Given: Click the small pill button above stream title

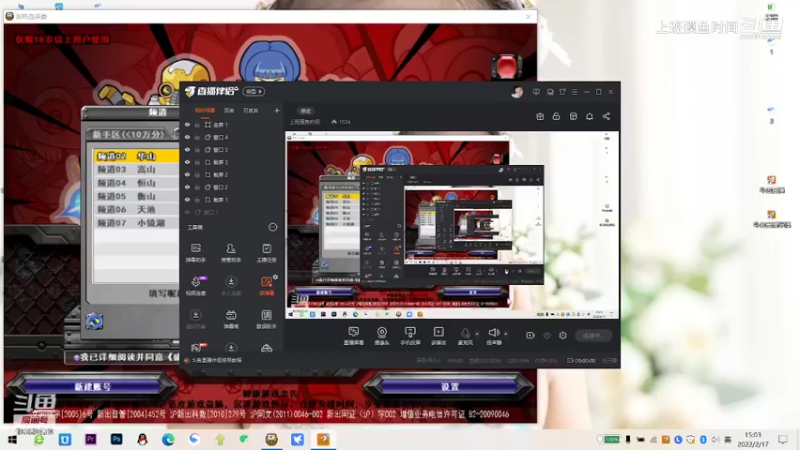Looking at the screenshot, I should [x=306, y=111].
